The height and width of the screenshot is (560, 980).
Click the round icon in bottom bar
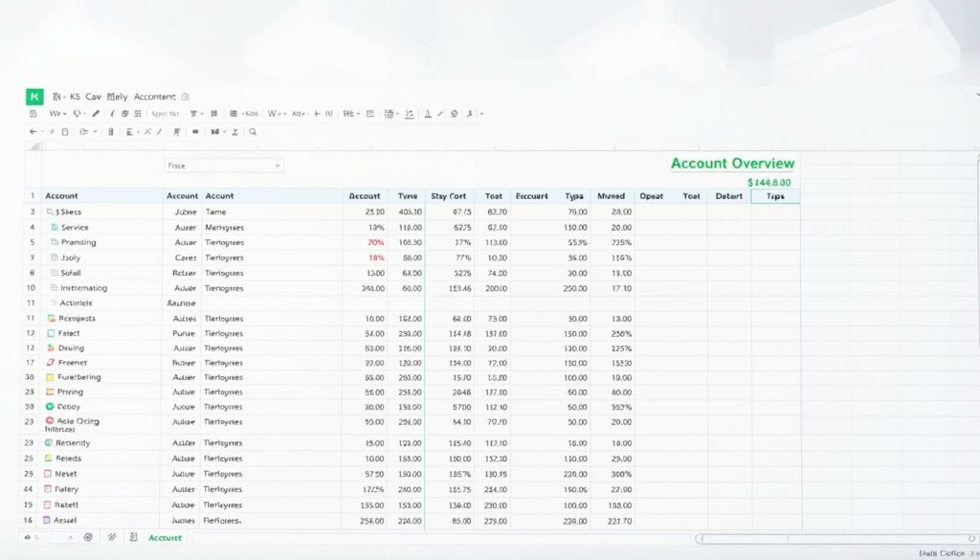(88, 537)
